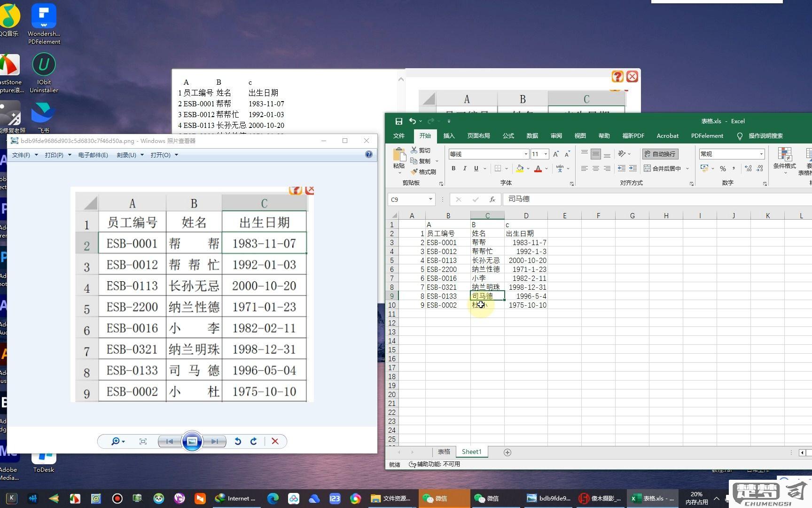The width and height of the screenshot is (812, 508).
Task: Select column header D in Excel
Action: 526,215
